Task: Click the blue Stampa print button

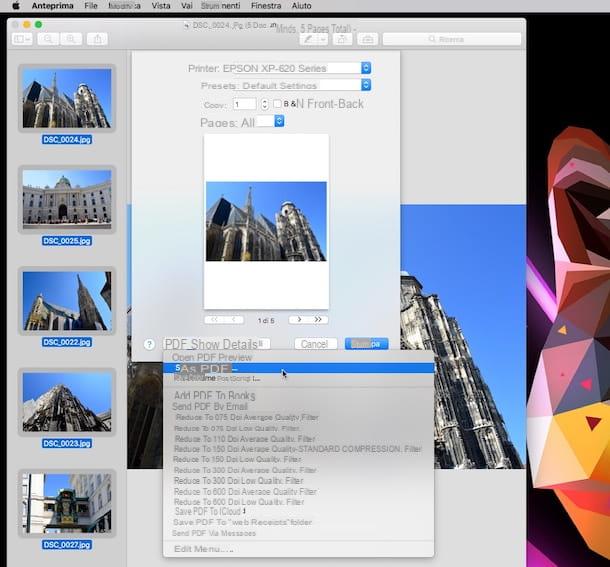Action: coord(366,344)
